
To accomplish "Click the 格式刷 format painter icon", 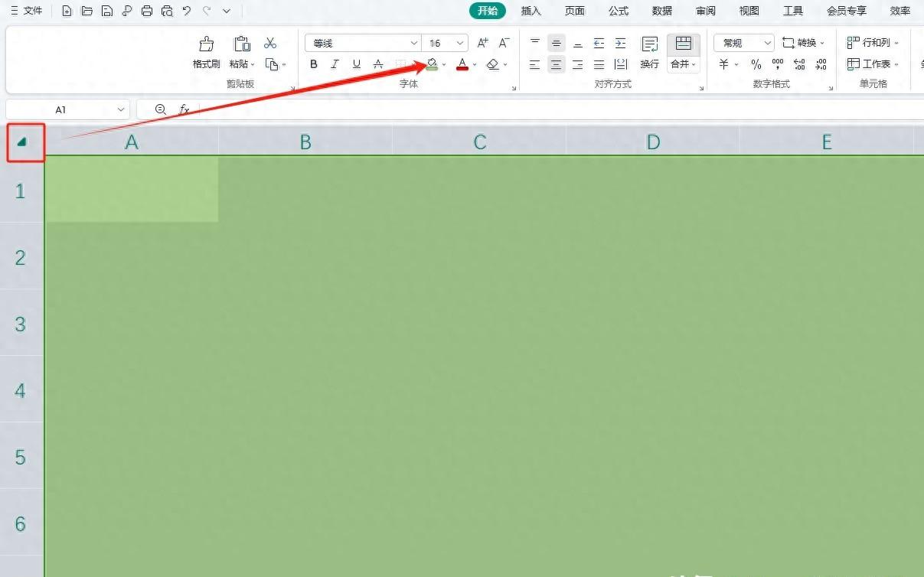I will [207, 44].
